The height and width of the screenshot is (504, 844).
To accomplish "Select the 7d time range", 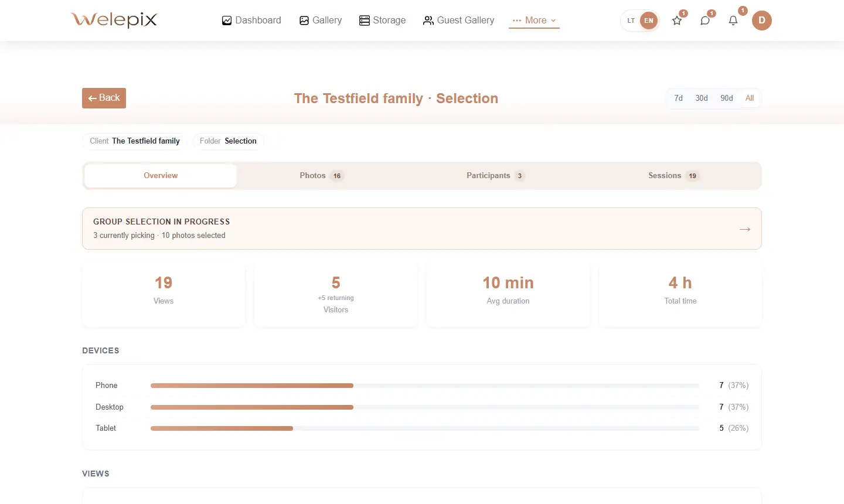I will pyautogui.click(x=678, y=98).
